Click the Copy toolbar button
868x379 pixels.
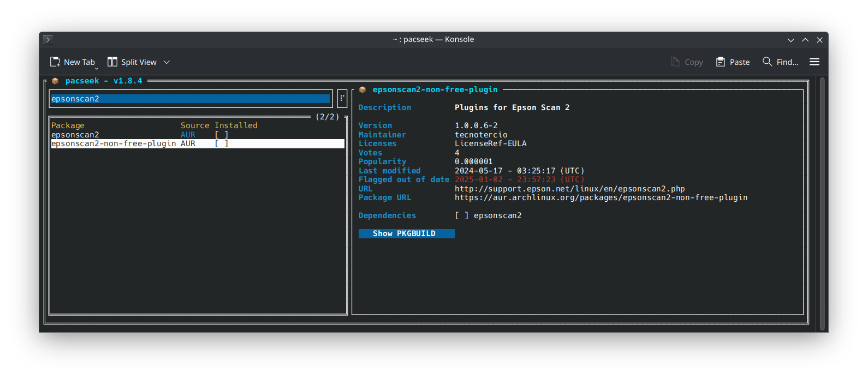click(x=687, y=62)
